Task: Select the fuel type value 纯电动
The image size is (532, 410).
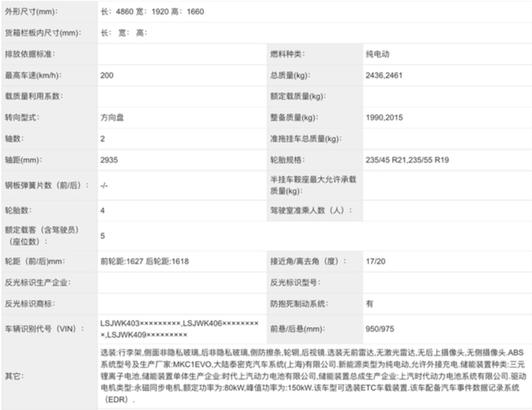Action: click(377, 54)
